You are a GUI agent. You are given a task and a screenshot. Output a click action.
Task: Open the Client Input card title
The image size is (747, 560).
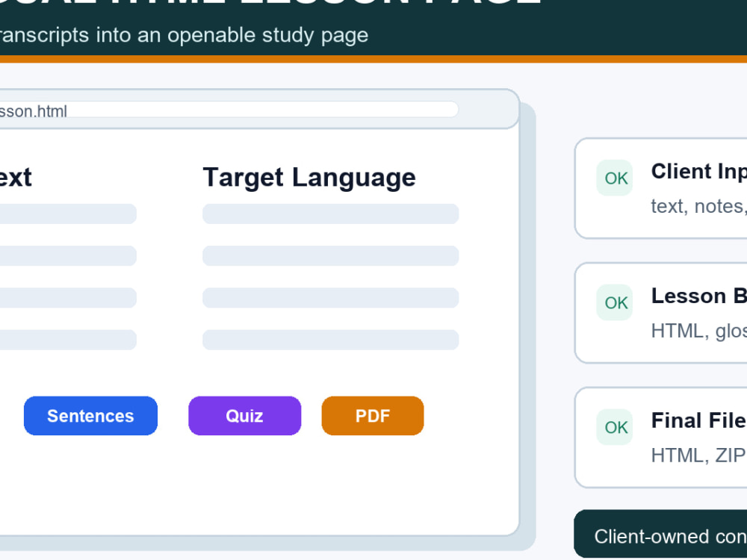click(699, 172)
